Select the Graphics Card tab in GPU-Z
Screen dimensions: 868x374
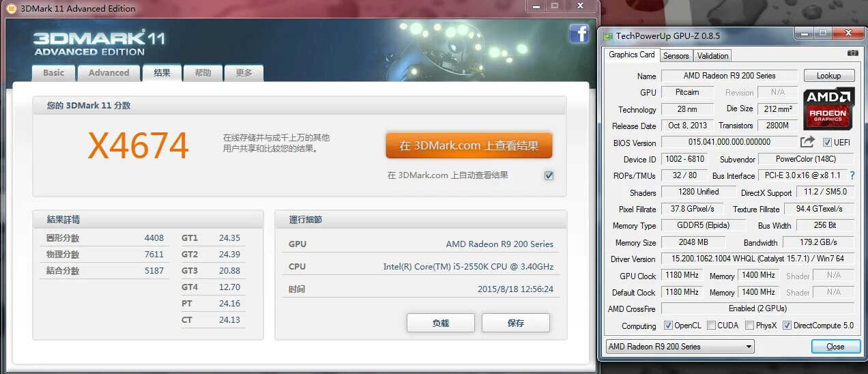click(x=631, y=55)
